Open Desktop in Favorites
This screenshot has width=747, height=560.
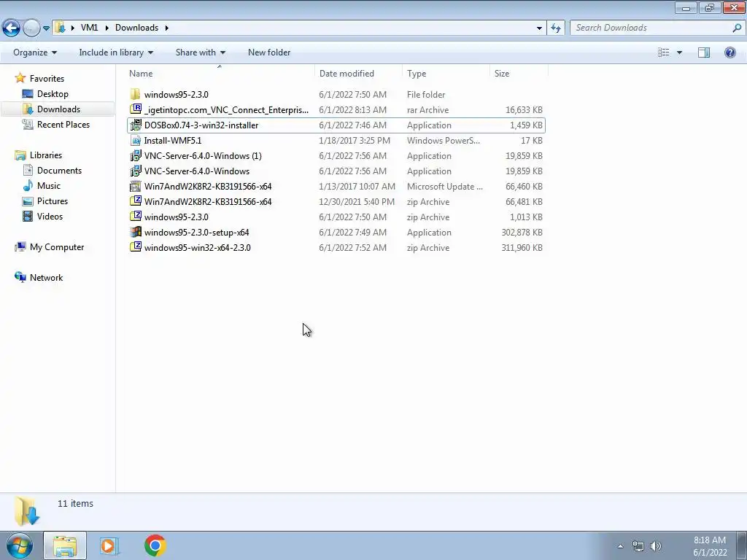[53, 94]
